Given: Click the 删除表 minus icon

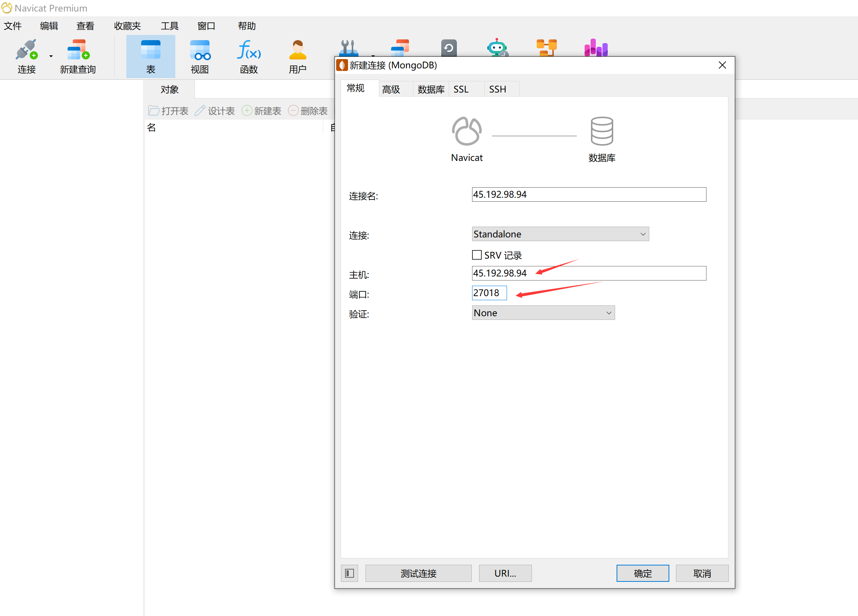Looking at the screenshot, I should point(293,110).
